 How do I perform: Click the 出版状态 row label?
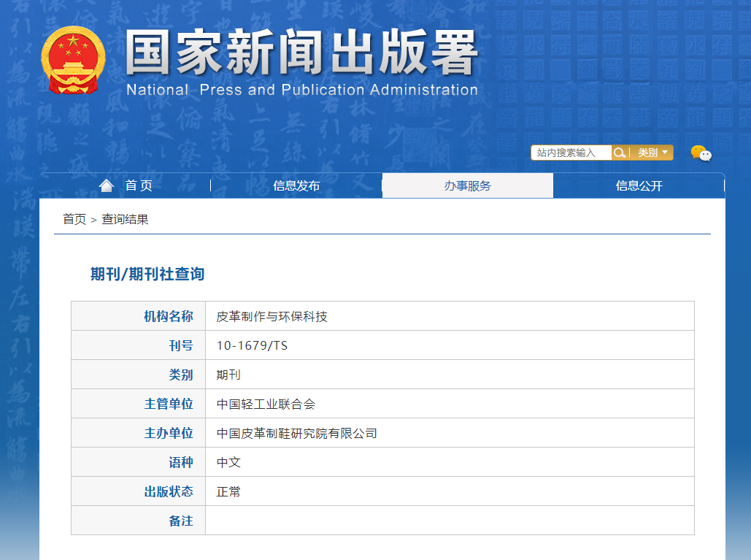tap(169, 492)
